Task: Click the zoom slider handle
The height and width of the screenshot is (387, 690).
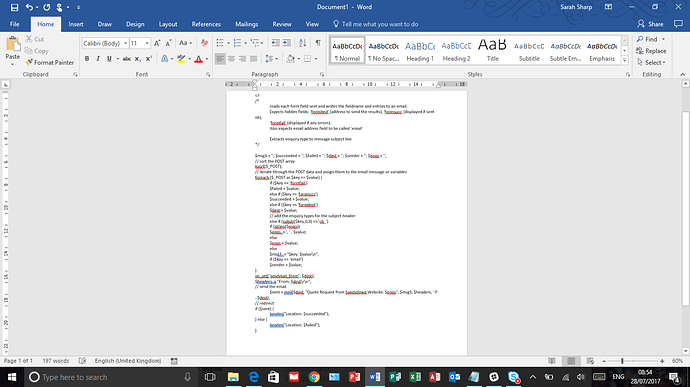Action: click(622, 361)
